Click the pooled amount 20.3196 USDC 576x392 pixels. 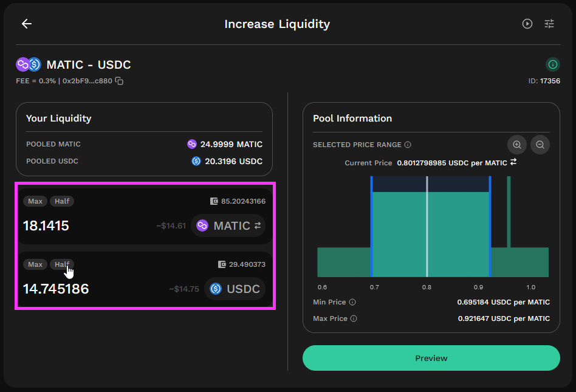click(x=233, y=161)
